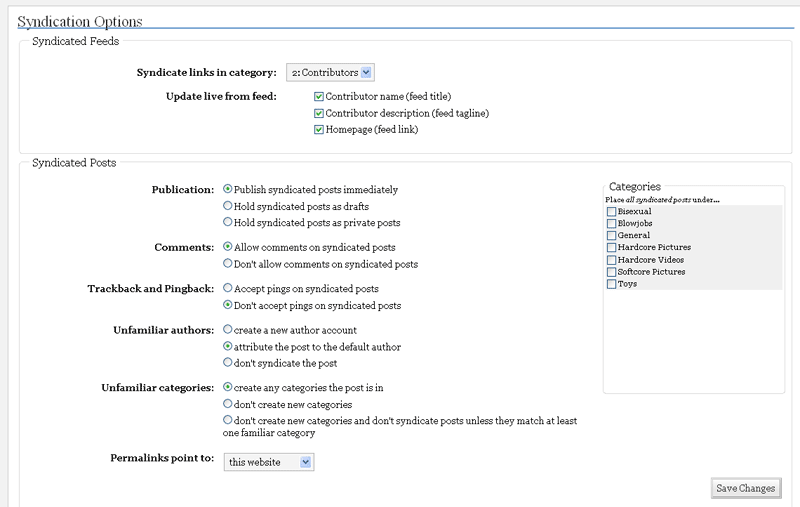Click the Unfamiliar authors: label
The width and height of the screenshot is (800, 507).
pos(164,330)
